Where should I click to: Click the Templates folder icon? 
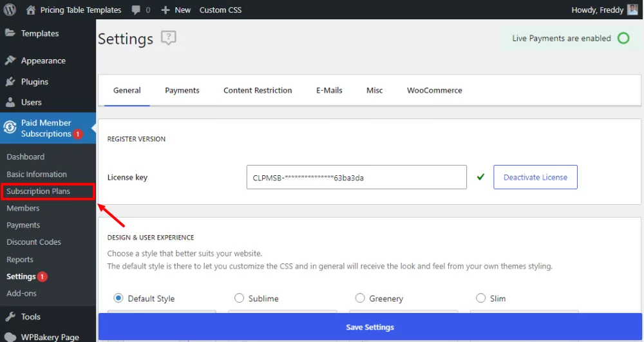click(x=10, y=33)
